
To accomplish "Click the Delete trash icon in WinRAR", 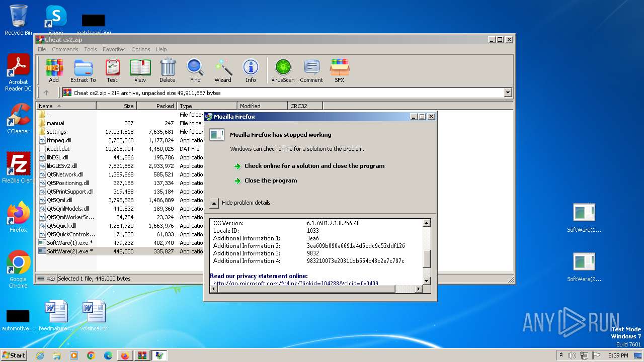I will 168,71.
